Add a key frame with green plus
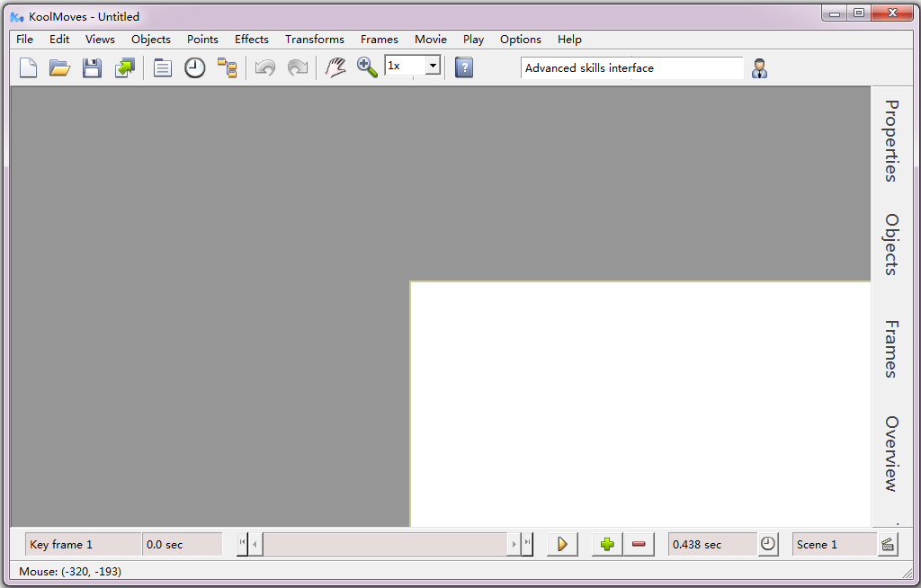Image resolution: width=921 pixels, height=588 pixels. [607, 545]
